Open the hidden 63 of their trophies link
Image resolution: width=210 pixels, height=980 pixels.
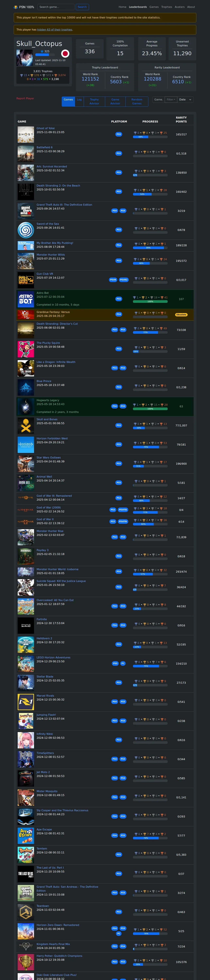[x=54, y=30]
